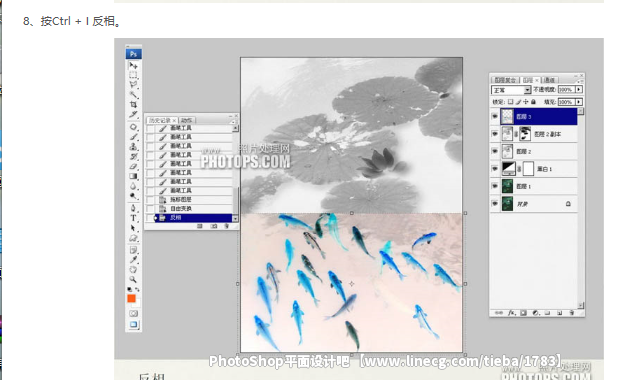Select the Lasso tool

tap(133, 84)
